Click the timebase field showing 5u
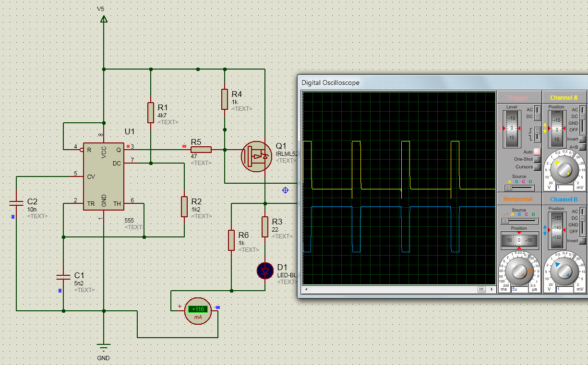Image resolution: width=588 pixels, height=365 pixels. click(x=520, y=289)
